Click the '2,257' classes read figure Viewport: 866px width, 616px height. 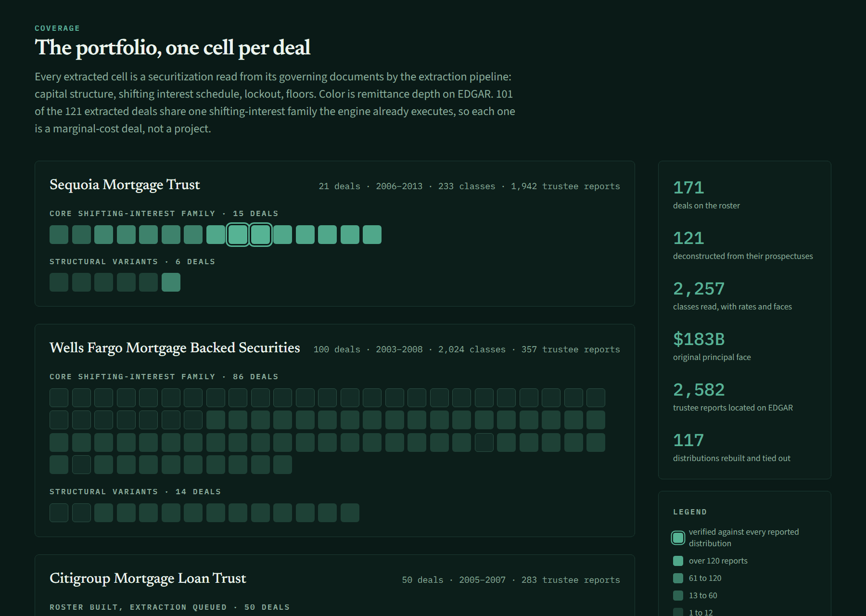699,289
